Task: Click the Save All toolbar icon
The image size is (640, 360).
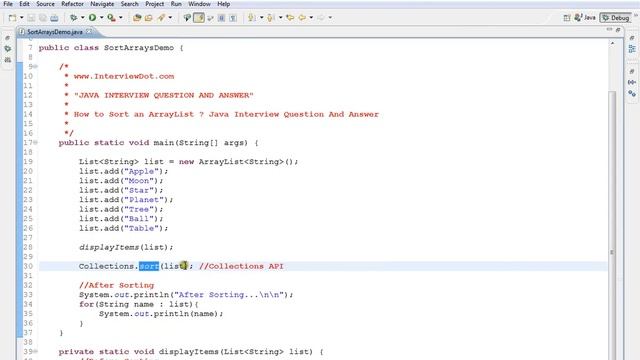Action: (x=42, y=18)
